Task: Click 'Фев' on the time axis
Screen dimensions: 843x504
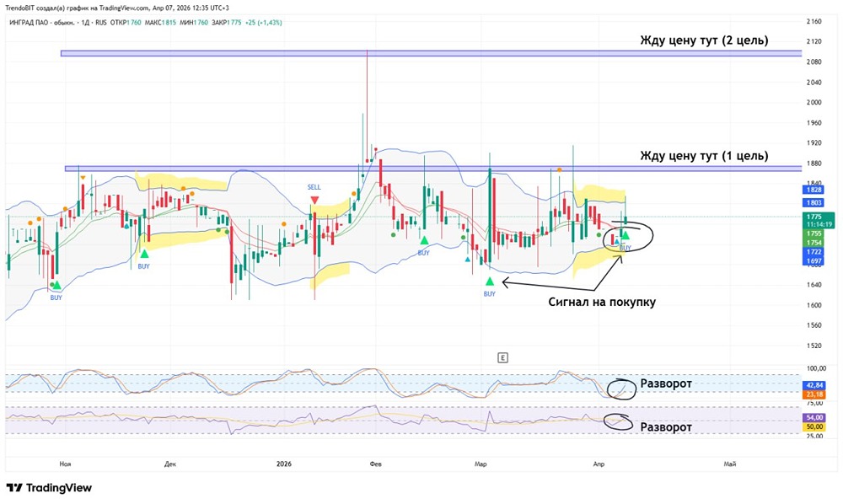Action: 376,464
